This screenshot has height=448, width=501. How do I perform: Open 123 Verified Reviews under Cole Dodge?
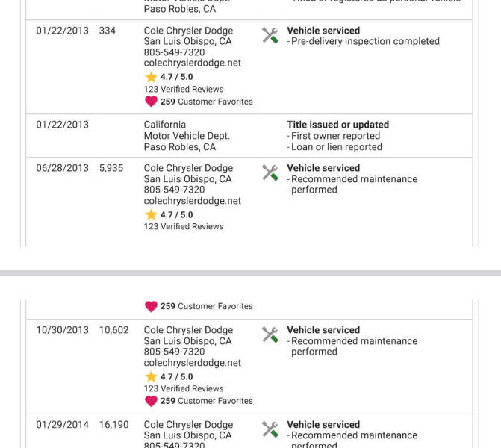(184, 89)
